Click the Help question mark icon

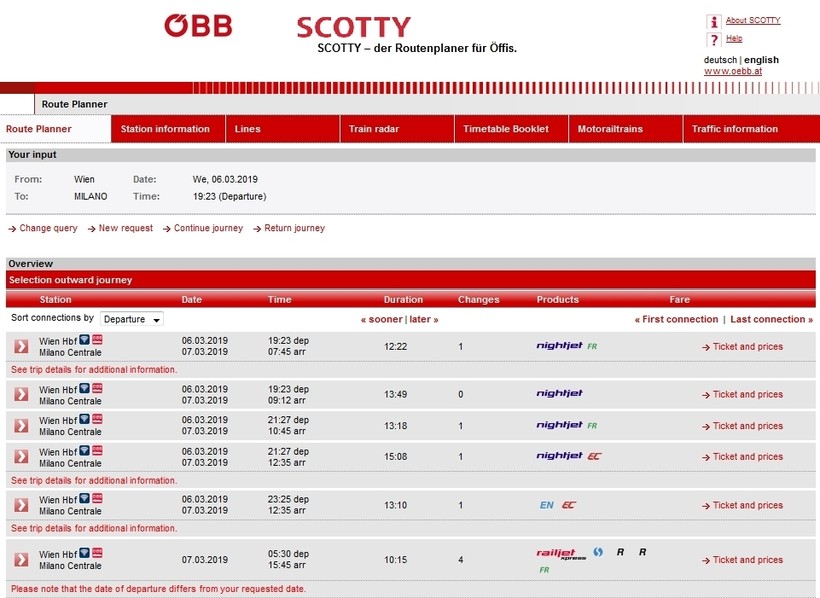[713, 40]
